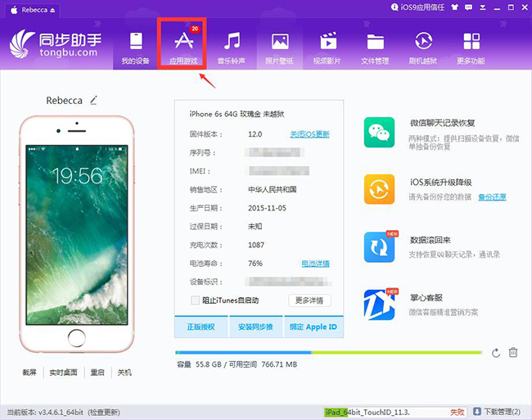Open 文件管理 tab
The image size is (532, 420).
(375, 46)
